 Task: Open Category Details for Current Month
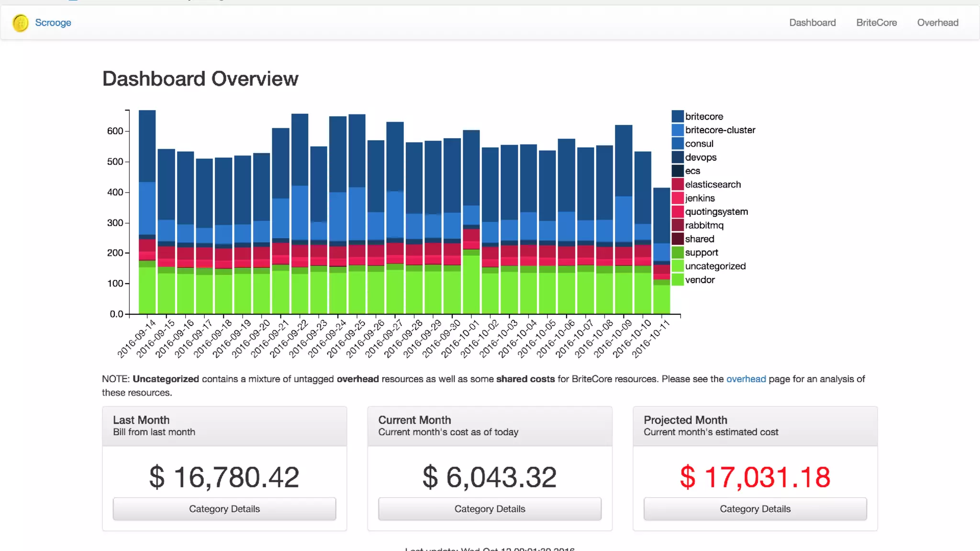click(x=490, y=509)
